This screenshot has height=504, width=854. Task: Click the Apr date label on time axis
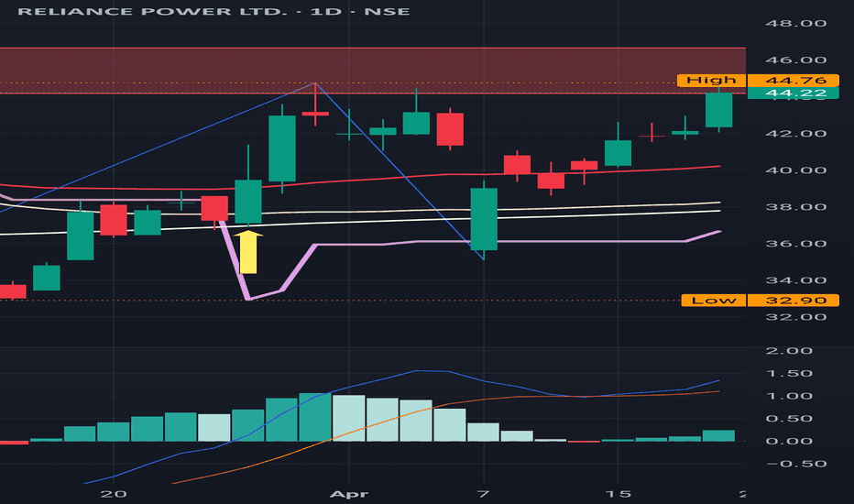point(349,494)
